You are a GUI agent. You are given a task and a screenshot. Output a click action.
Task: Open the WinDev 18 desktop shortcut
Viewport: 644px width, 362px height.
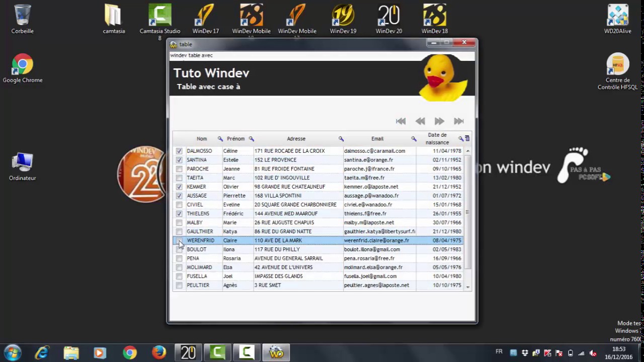pos(435,19)
